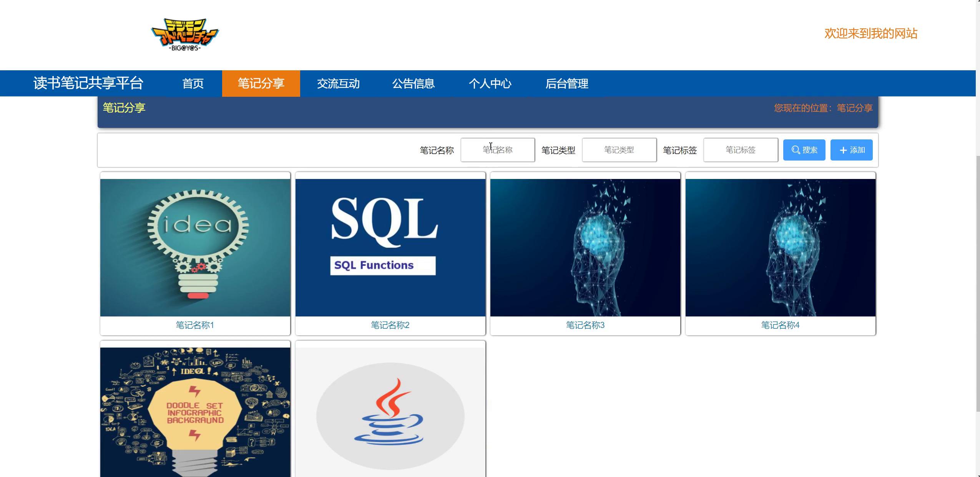The width and height of the screenshot is (980, 477).
Task: Click the 笔记标签 input box
Action: click(x=740, y=150)
